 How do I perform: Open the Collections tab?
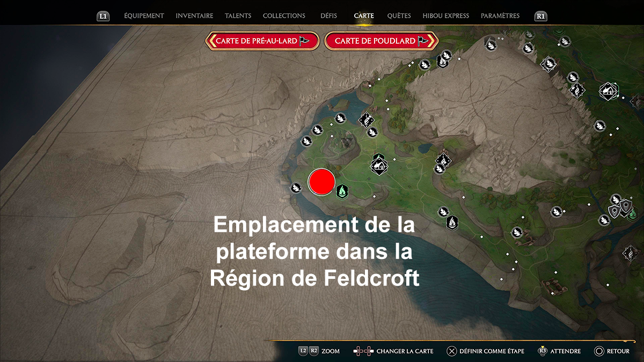tap(284, 16)
